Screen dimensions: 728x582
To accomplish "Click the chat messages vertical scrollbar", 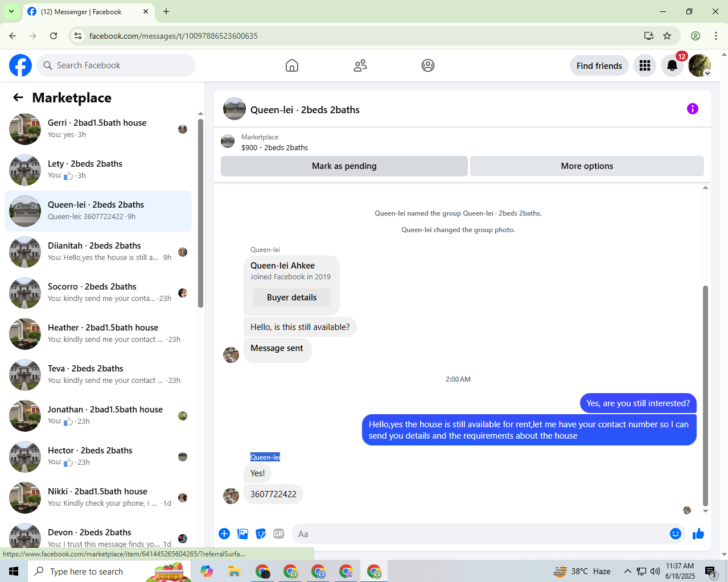I will (705, 395).
